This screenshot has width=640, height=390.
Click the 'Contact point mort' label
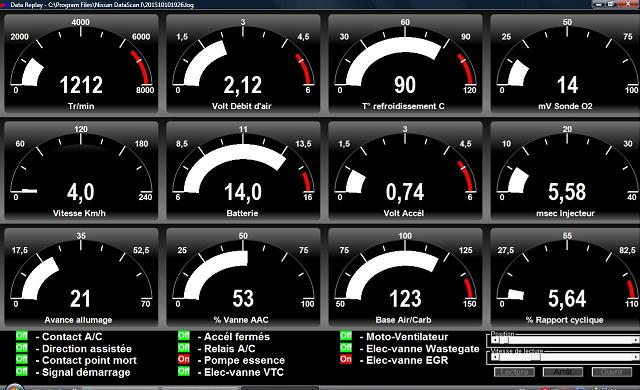89,361
